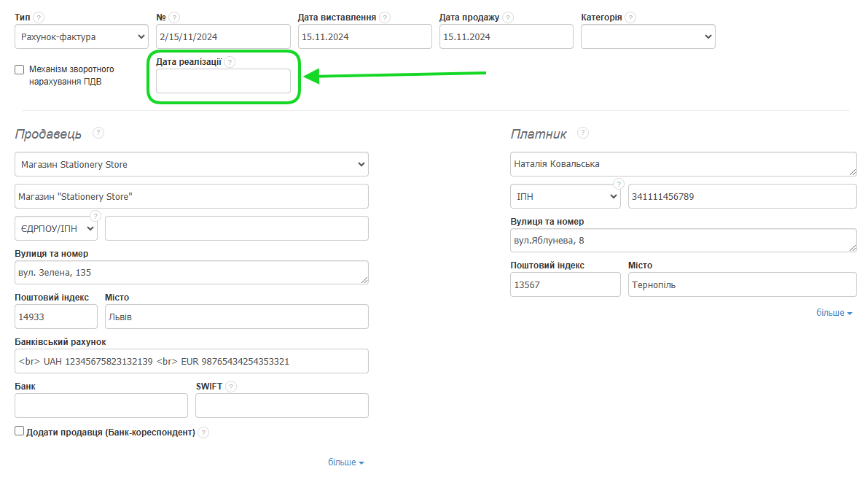Click help icon beside Дата виставлення

(385, 18)
